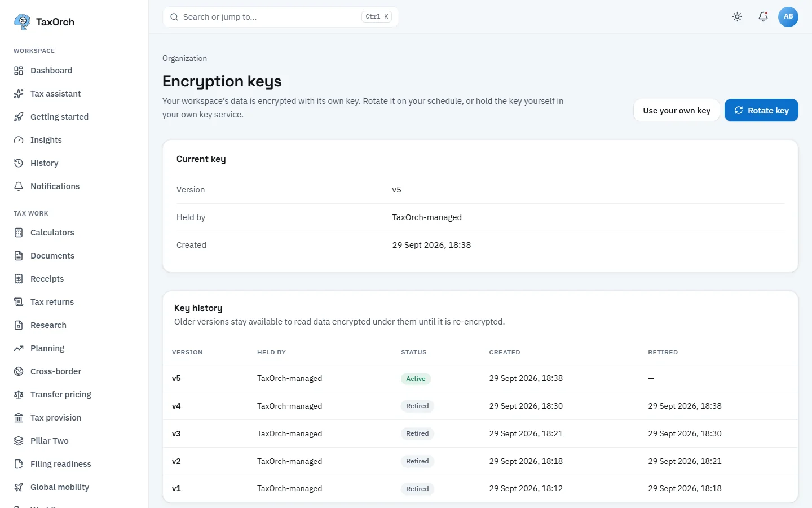Click the Current key version value v5
Viewport: 812px width, 508px height.
point(397,190)
